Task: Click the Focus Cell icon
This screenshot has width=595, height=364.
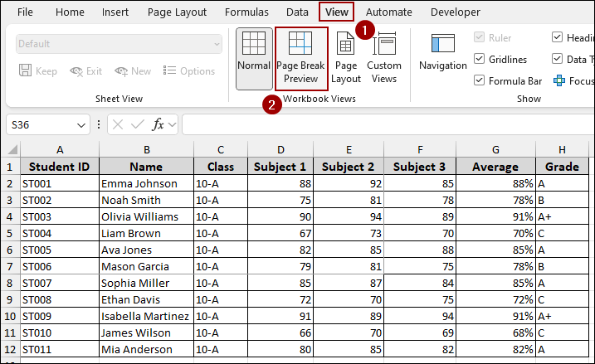Action: (x=559, y=80)
